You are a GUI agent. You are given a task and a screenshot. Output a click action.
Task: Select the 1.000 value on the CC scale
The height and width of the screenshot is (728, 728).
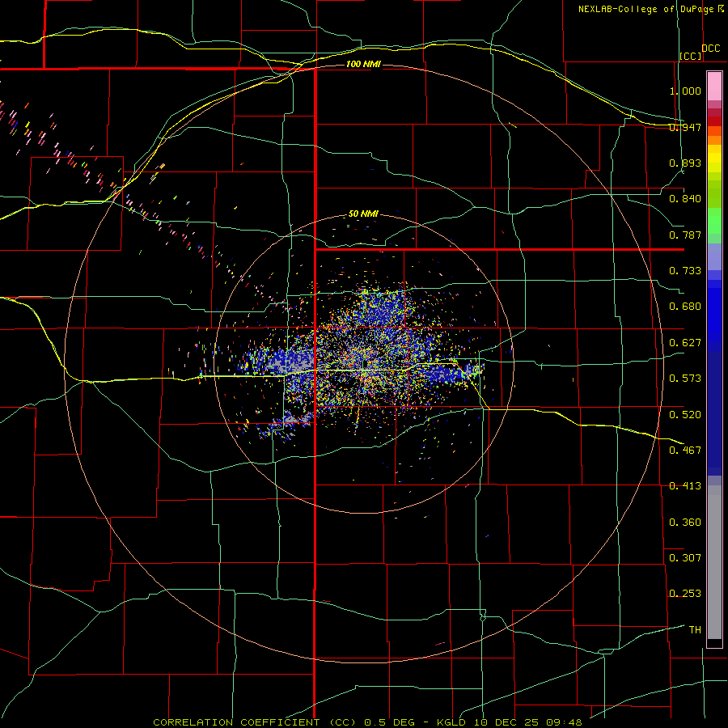pyautogui.click(x=685, y=91)
